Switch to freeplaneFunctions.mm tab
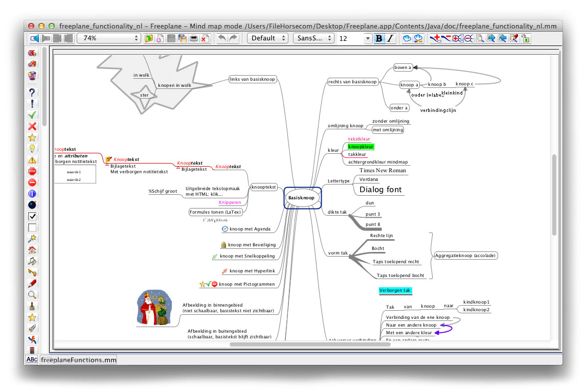 [79, 360]
